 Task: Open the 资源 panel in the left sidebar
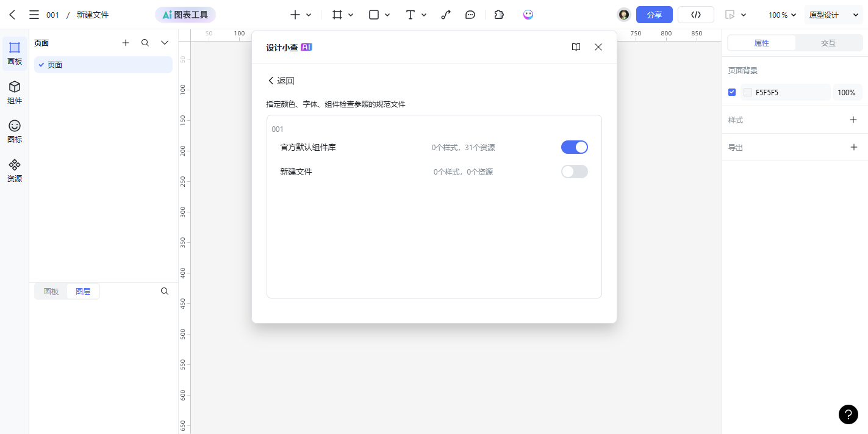coord(14,170)
